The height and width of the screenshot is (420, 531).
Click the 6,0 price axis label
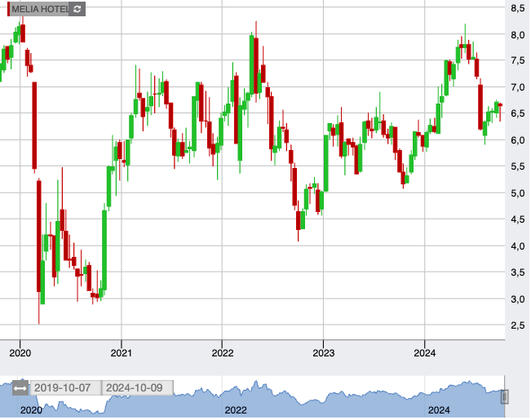point(517,140)
